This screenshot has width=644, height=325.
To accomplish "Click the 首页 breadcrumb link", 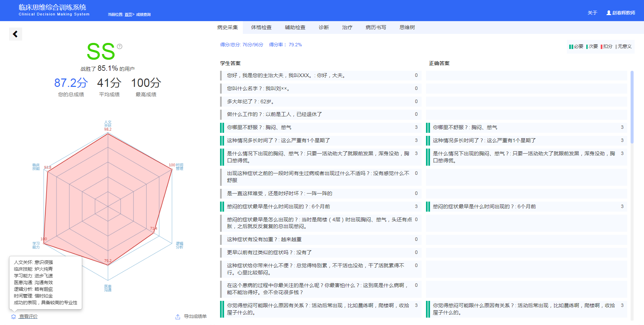I will [128, 14].
